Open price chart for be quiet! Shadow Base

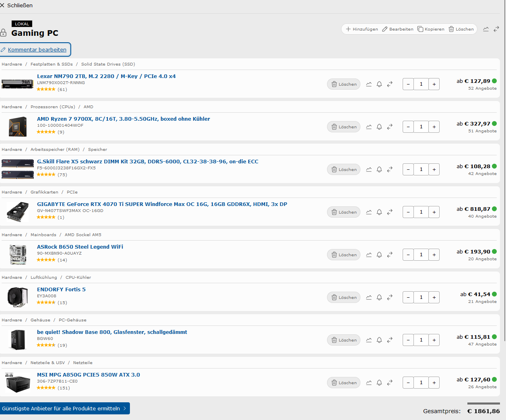pyautogui.click(x=369, y=340)
